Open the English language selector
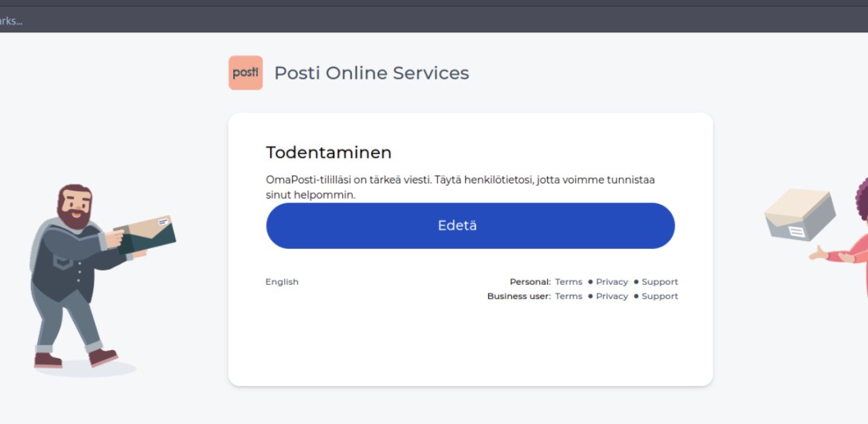 281,282
